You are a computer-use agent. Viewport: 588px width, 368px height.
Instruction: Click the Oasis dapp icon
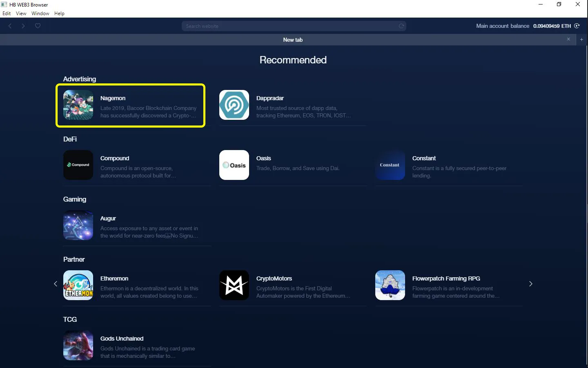pyautogui.click(x=234, y=165)
